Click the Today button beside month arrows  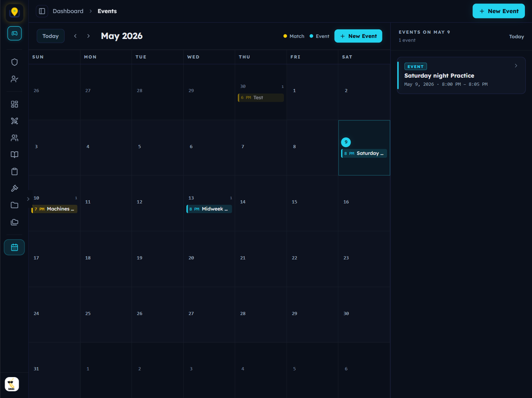tap(51, 36)
